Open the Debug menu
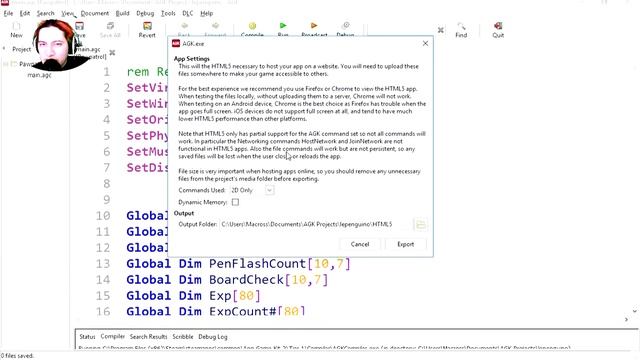640x360 pixels. point(145,13)
